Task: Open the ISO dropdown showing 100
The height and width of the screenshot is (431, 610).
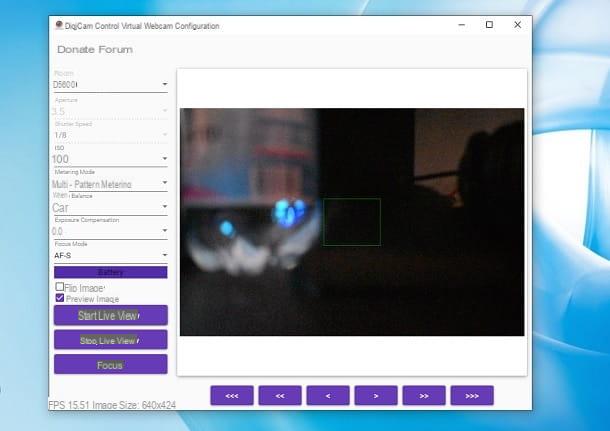Action: 110,159
